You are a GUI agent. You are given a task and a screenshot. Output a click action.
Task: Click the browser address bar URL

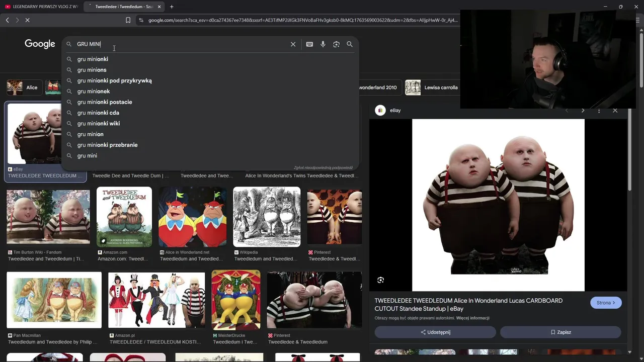[303, 20]
